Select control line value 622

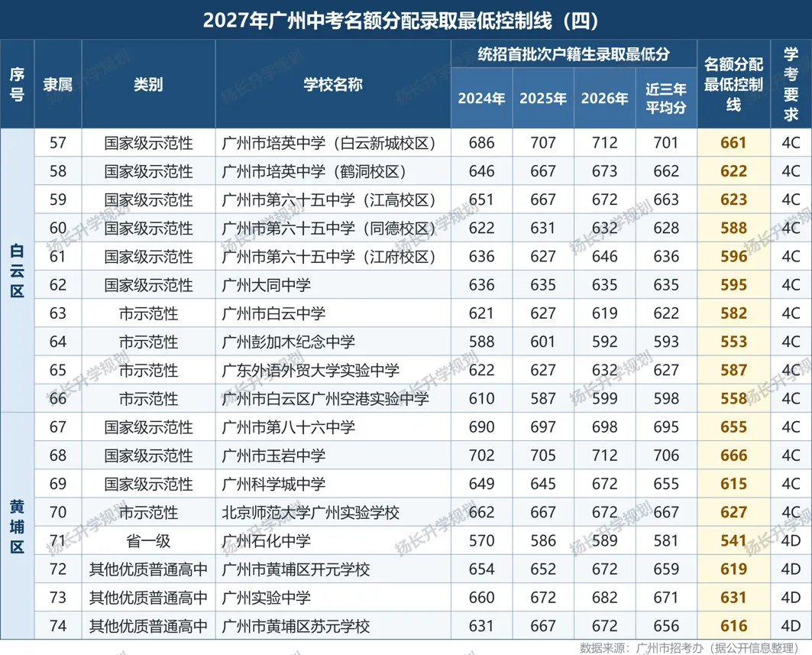(733, 171)
